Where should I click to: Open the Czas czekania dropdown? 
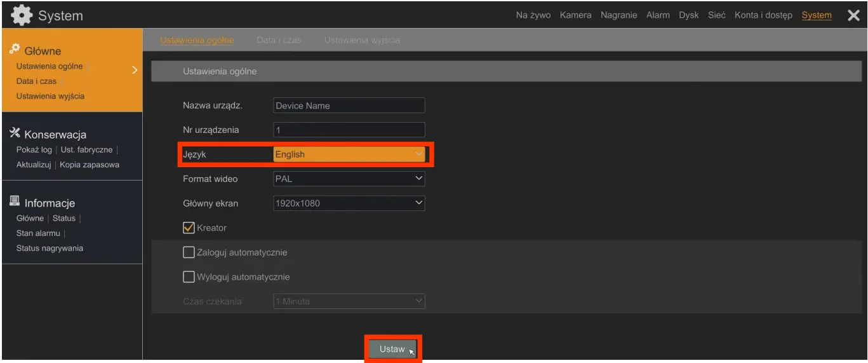pyautogui.click(x=349, y=301)
